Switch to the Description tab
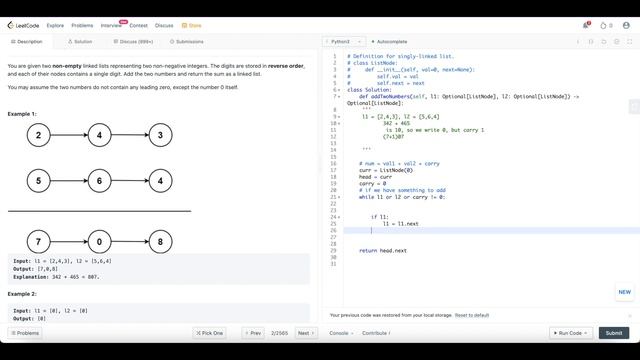 pyautogui.click(x=27, y=42)
